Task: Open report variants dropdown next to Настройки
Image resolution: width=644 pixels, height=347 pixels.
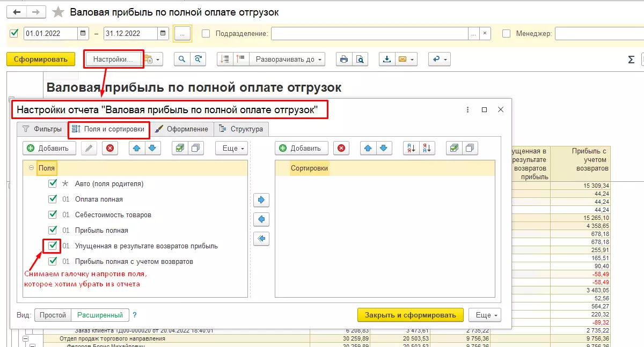Action: coord(153,60)
